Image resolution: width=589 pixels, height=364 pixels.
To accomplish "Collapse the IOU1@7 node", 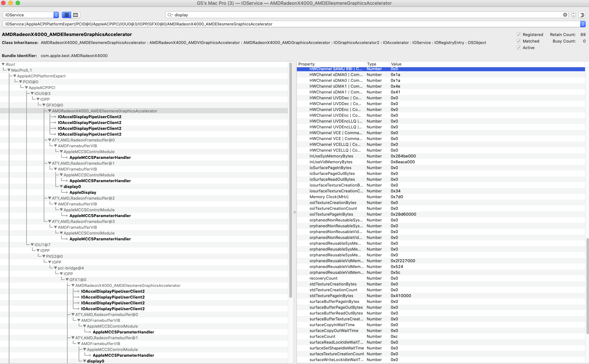I will (32, 245).
